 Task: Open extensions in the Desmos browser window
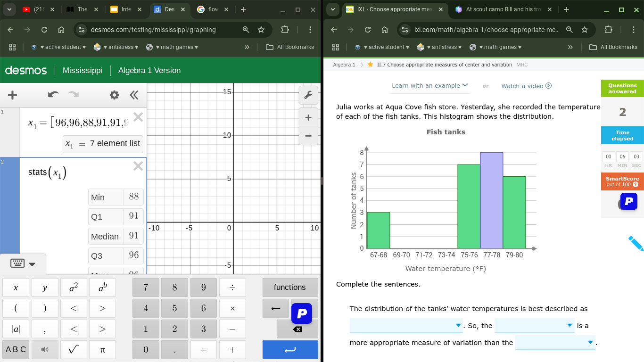point(285,30)
